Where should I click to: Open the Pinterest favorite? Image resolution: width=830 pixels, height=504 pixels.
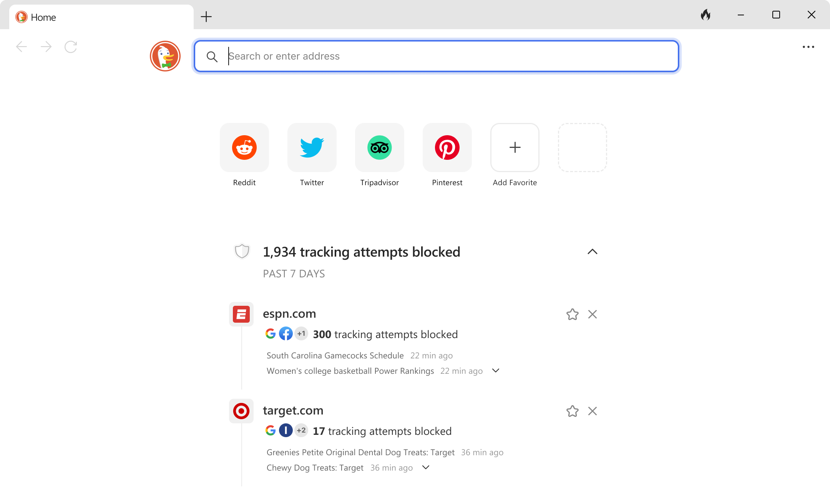[x=447, y=148]
